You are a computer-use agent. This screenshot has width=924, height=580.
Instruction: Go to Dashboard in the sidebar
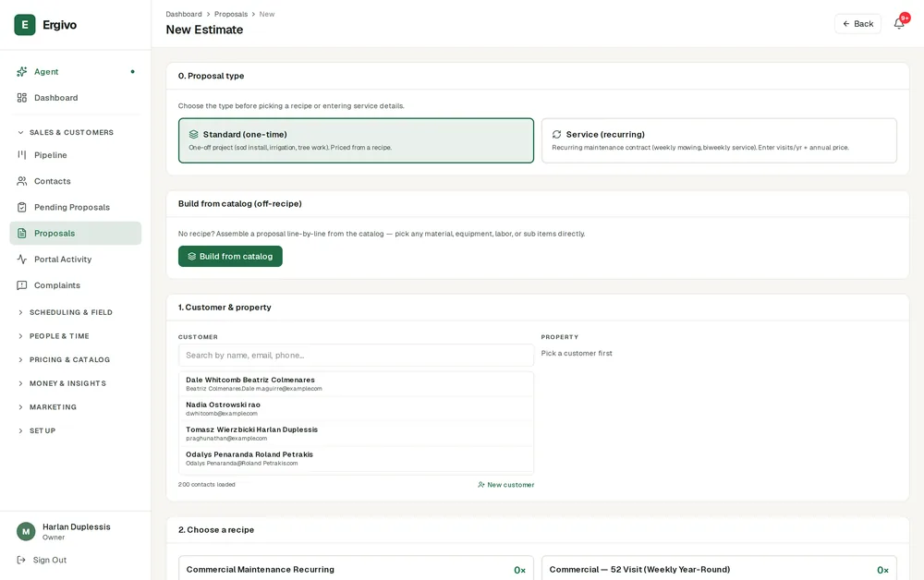pos(76,98)
